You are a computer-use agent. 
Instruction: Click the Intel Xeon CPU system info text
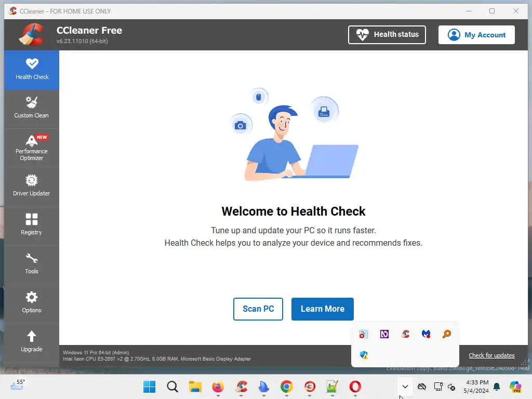click(x=157, y=358)
